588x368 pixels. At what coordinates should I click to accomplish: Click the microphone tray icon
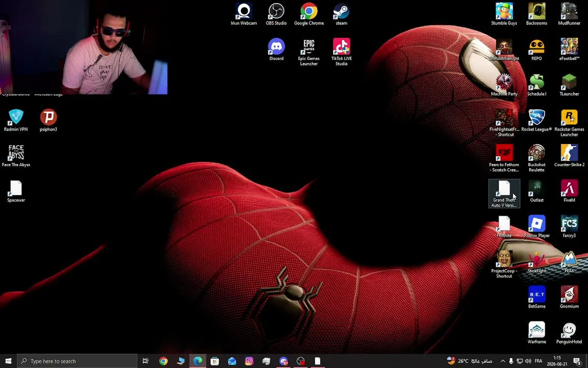(511, 361)
